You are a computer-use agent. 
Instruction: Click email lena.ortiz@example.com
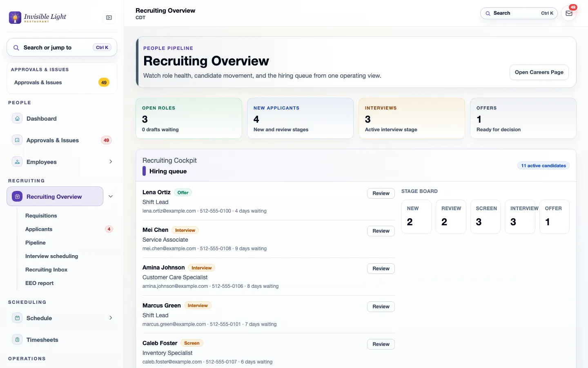[x=169, y=211]
